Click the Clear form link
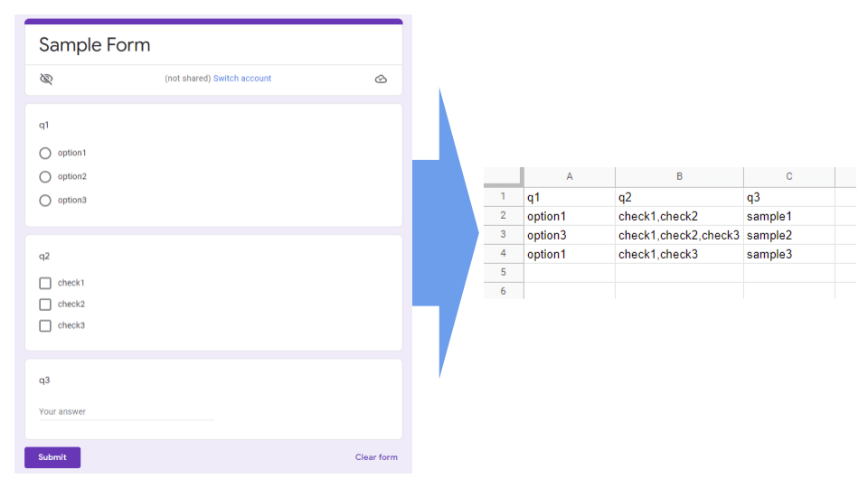This screenshot has height=488, width=868. coord(376,457)
